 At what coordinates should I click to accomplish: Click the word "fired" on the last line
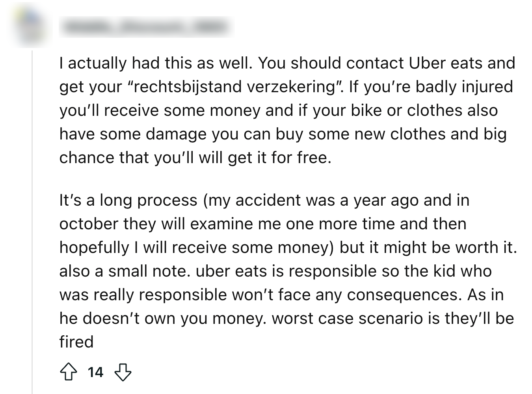(76, 342)
